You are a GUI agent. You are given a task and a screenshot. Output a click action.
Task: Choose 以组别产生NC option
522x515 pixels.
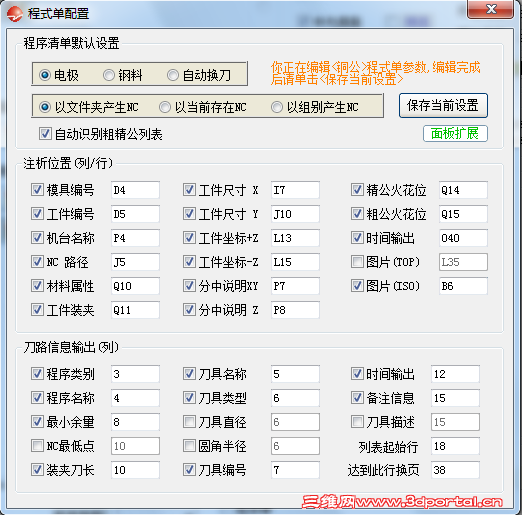point(277,107)
